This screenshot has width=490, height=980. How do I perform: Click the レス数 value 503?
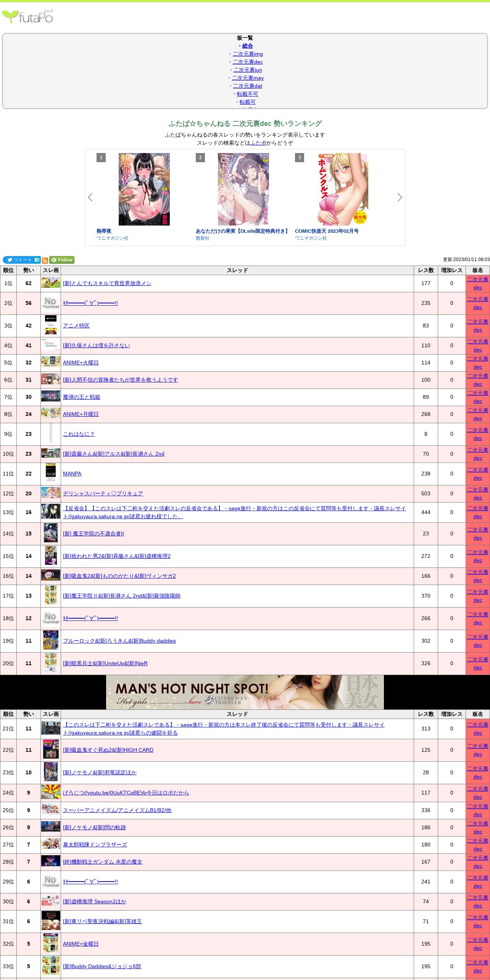(426, 493)
